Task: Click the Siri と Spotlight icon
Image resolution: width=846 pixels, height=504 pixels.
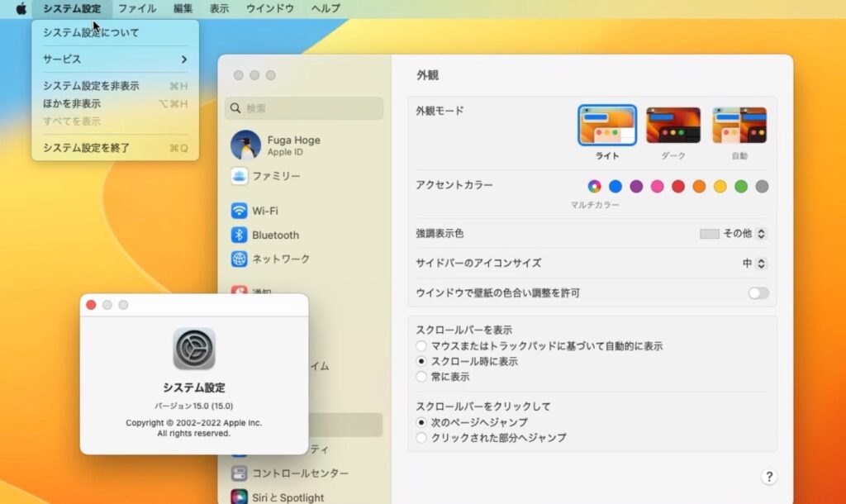Action: tap(239, 497)
